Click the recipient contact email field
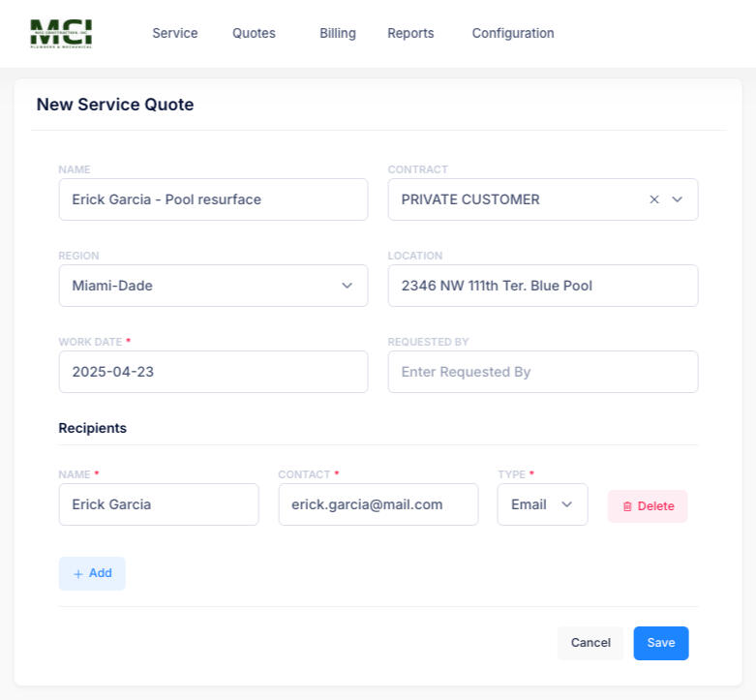 pyautogui.click(x=378, y=504)
